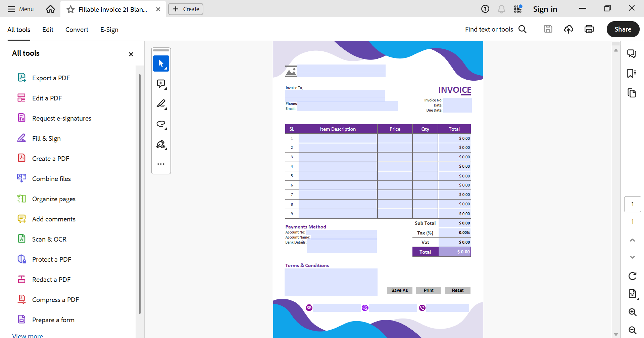Open the hamburger Menu
This screenshot has height=338, width=644.
coord(21,9)
